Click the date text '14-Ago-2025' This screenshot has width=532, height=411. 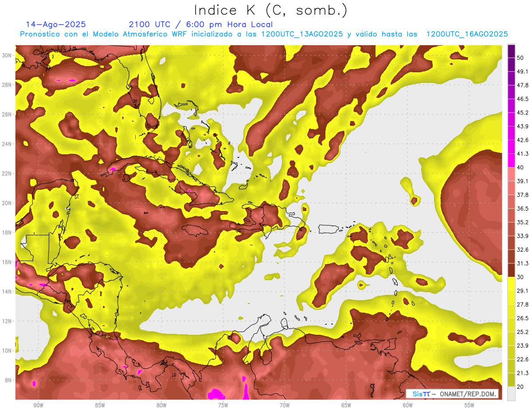[56, 24]
